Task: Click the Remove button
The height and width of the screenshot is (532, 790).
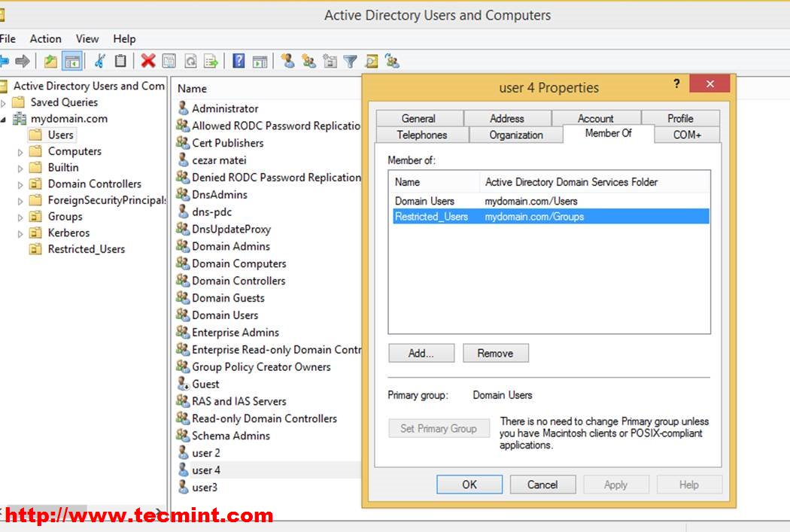Action: 495,353
